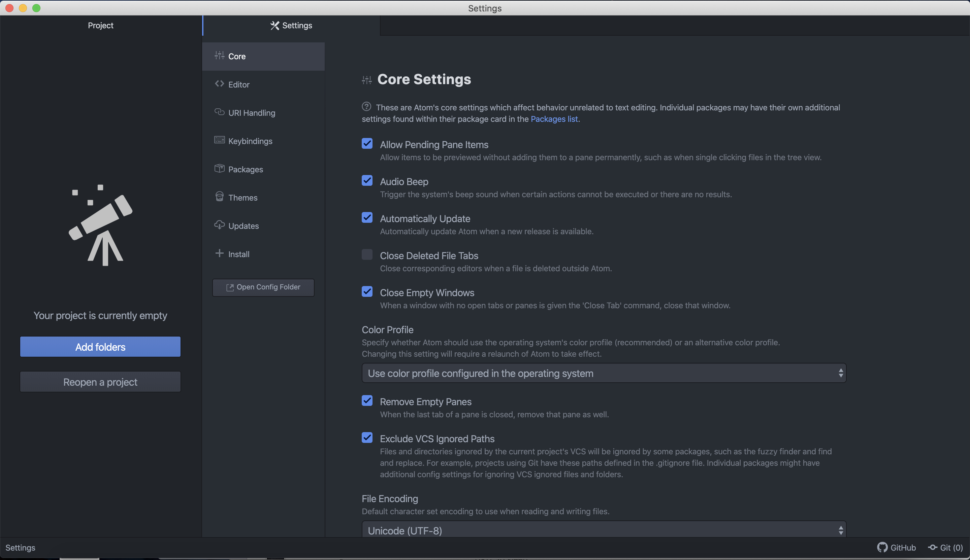Click the Settings tab tools icon
Viewport: 970px width, 560px height.
pyautogui.click(x=275, y=25)
